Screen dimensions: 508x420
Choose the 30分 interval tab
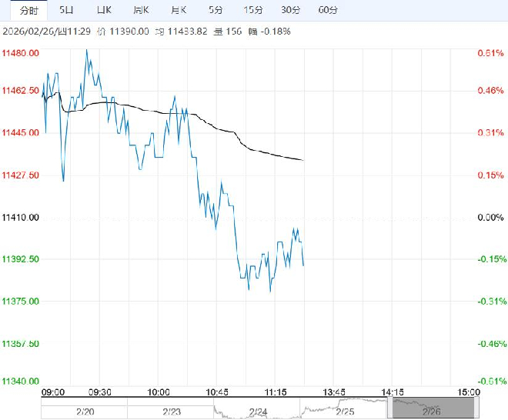point(290,10)
